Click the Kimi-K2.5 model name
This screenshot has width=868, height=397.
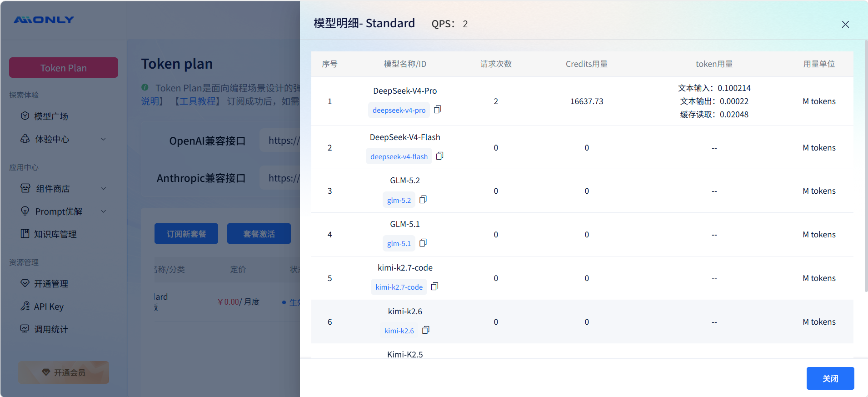click(x=405, y=354)
